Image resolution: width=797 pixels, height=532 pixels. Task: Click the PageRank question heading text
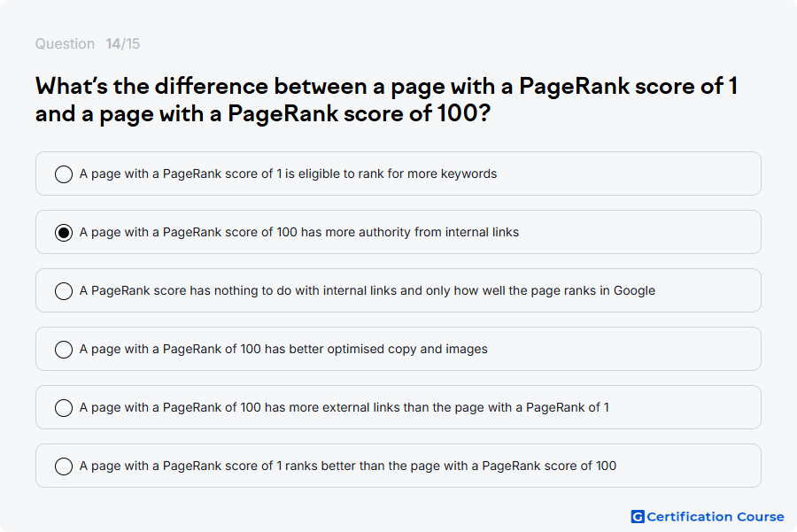point(386,100)
